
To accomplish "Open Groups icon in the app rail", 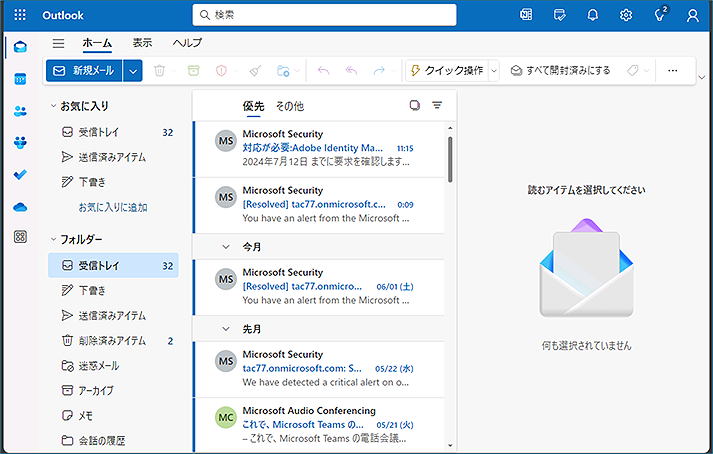I will pos(20,143).
